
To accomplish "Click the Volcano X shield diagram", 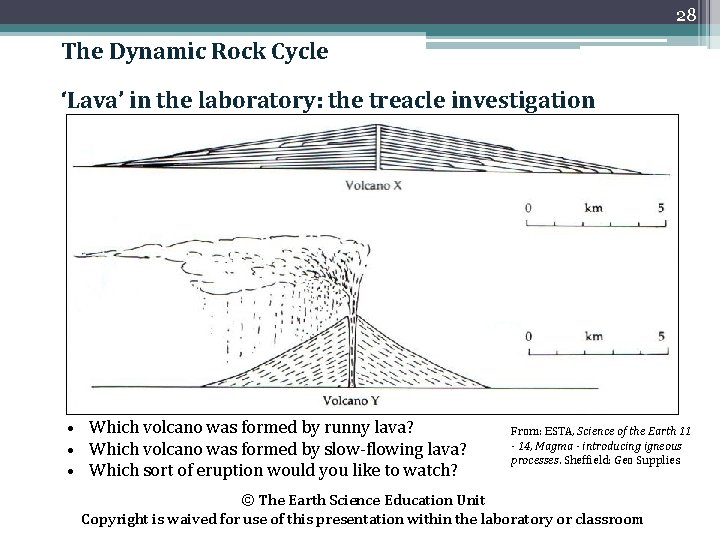I will [371, 149].
